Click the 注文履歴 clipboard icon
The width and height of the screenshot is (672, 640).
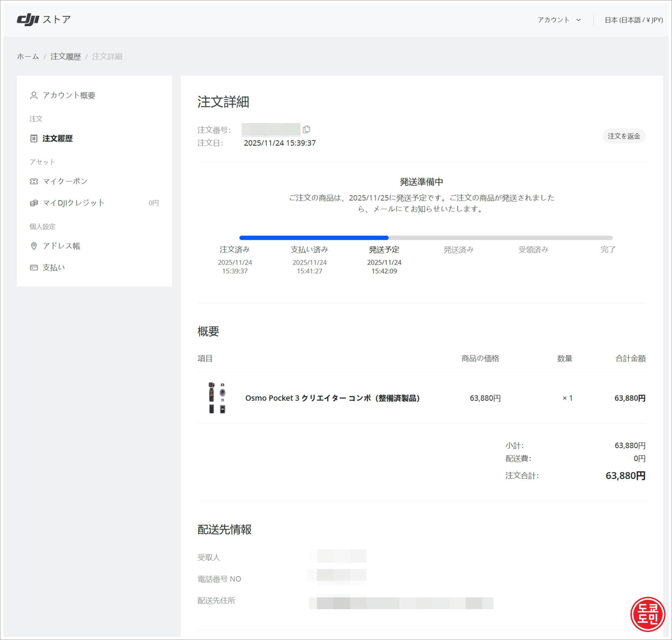(x=34, y=139)
